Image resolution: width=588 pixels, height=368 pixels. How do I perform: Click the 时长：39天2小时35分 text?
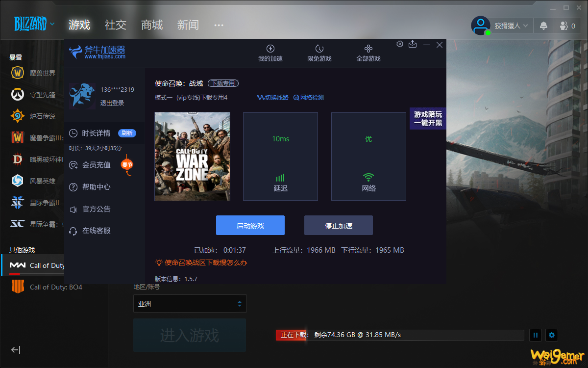pyautogui.click(x=95, y=148)
